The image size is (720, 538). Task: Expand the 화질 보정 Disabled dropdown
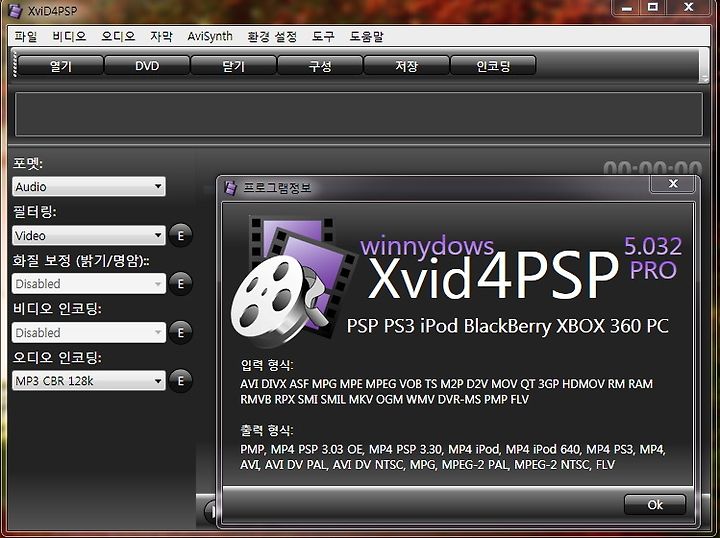89,284
